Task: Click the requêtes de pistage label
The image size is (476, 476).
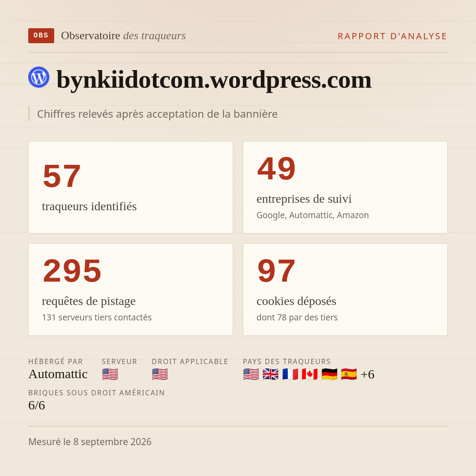Action: point(89,301)
